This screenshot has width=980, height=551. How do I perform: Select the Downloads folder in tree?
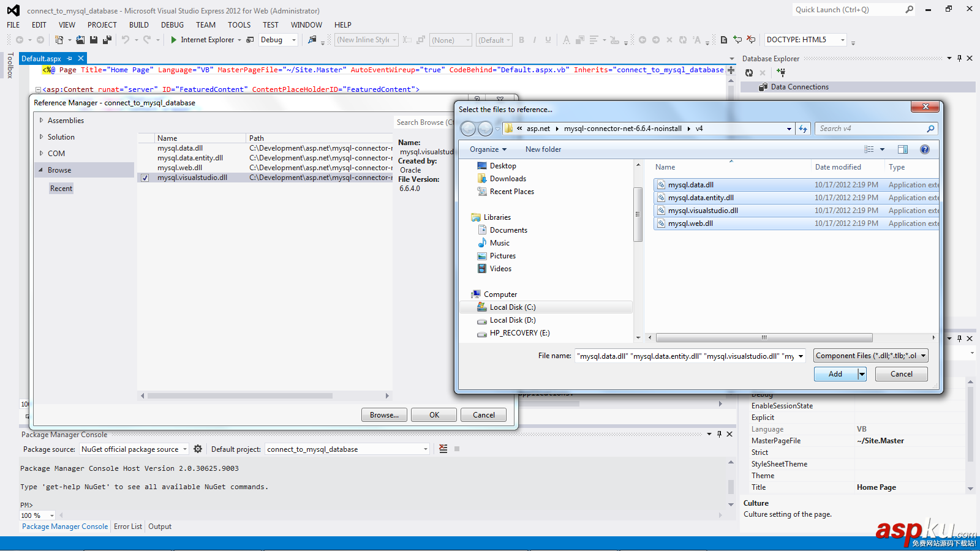[508, 179]
